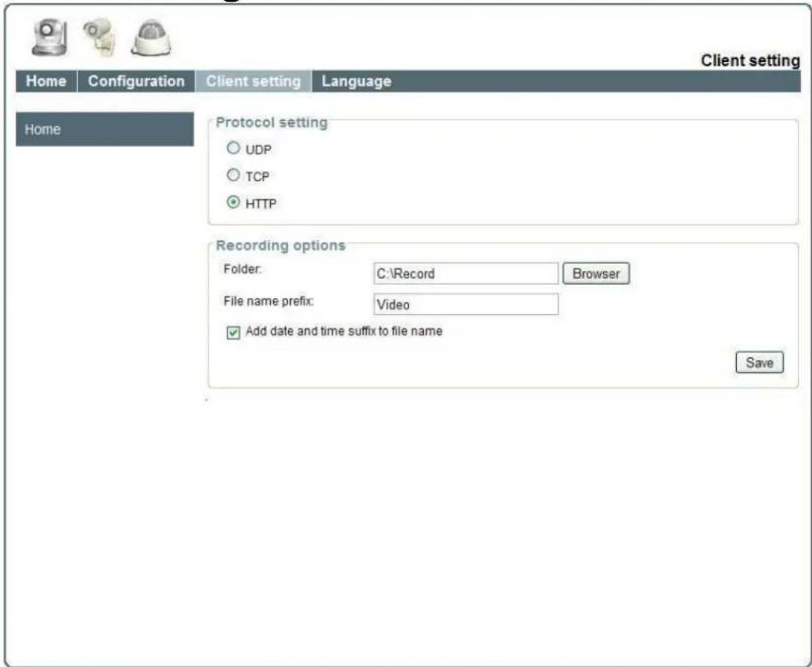Click the dome camera icon in header

[x=151, y=37]
